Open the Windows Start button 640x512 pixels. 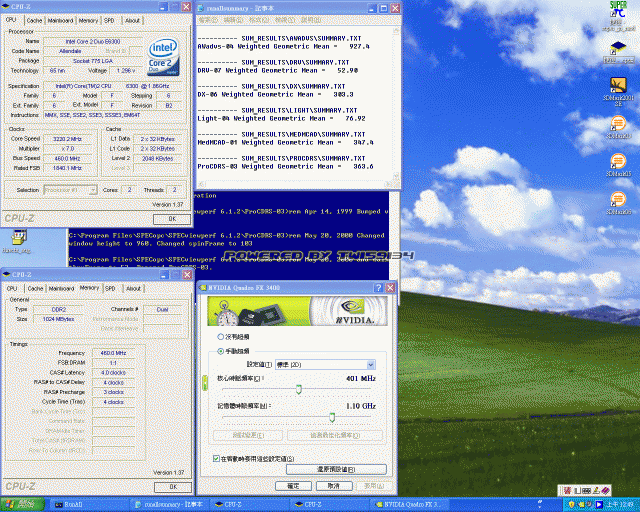[x=22, y=505]
